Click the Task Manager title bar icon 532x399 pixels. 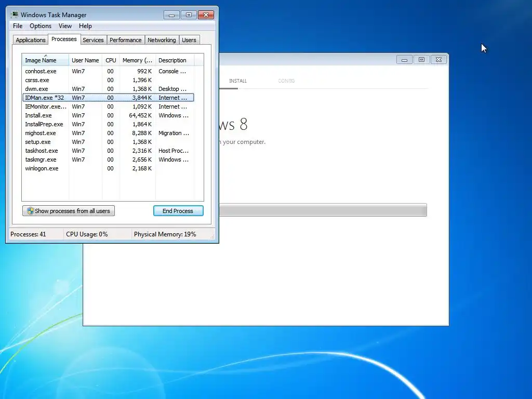15,15
